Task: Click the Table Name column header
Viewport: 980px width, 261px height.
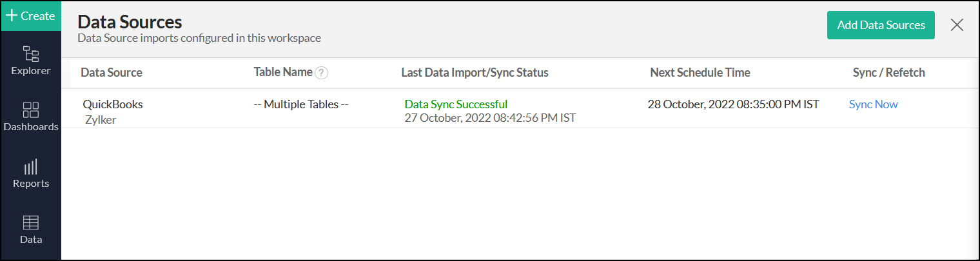Action: point(283,72)
